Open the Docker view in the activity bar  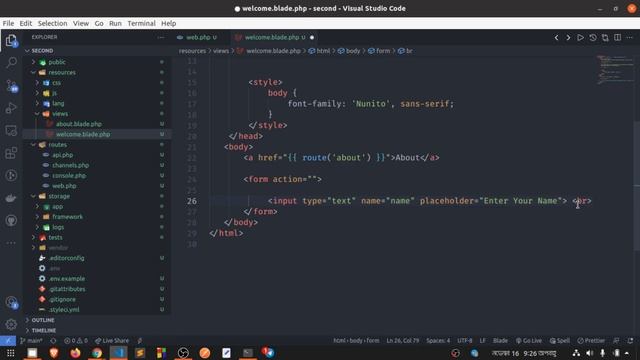pos(11,198)
